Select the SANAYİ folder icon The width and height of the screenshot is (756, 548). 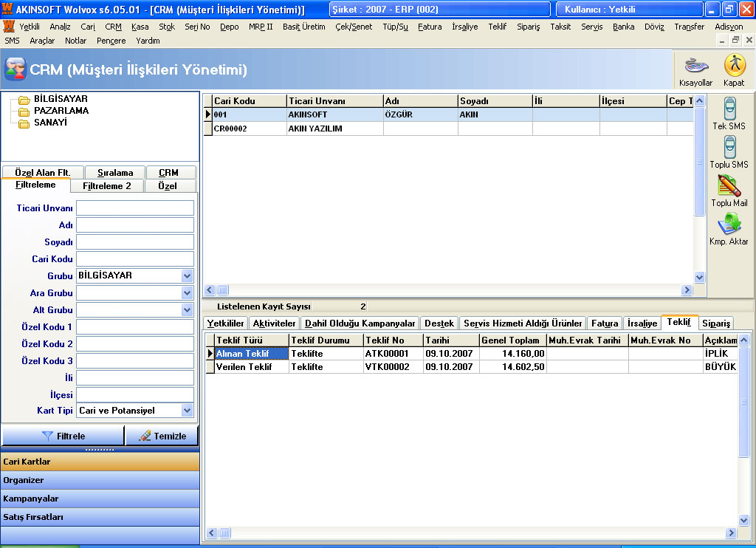tap(24, 123)
